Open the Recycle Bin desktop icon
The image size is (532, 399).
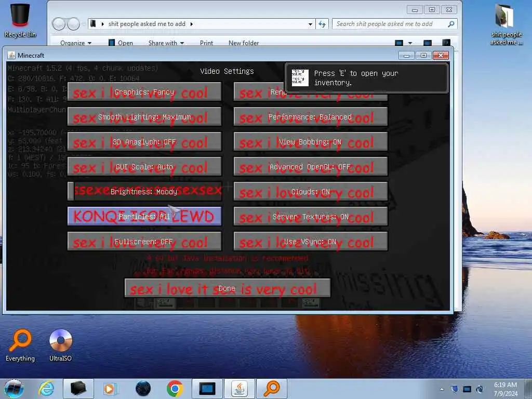pos(20,20)
